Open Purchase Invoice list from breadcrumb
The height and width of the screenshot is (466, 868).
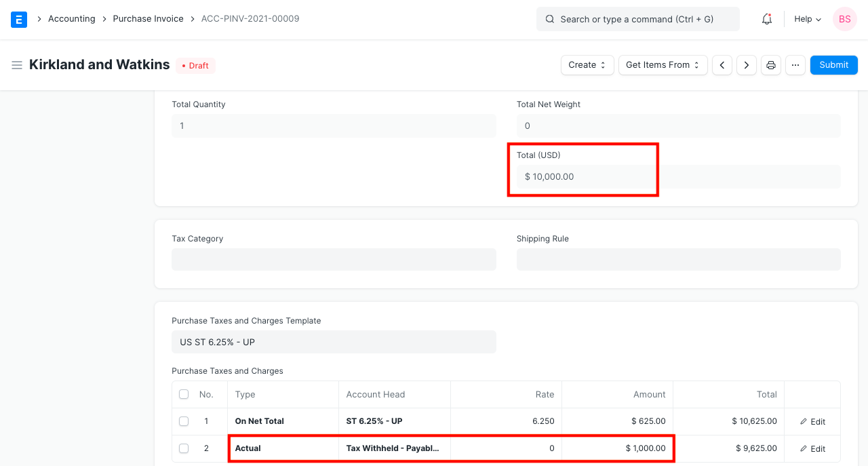coord(148,19)
